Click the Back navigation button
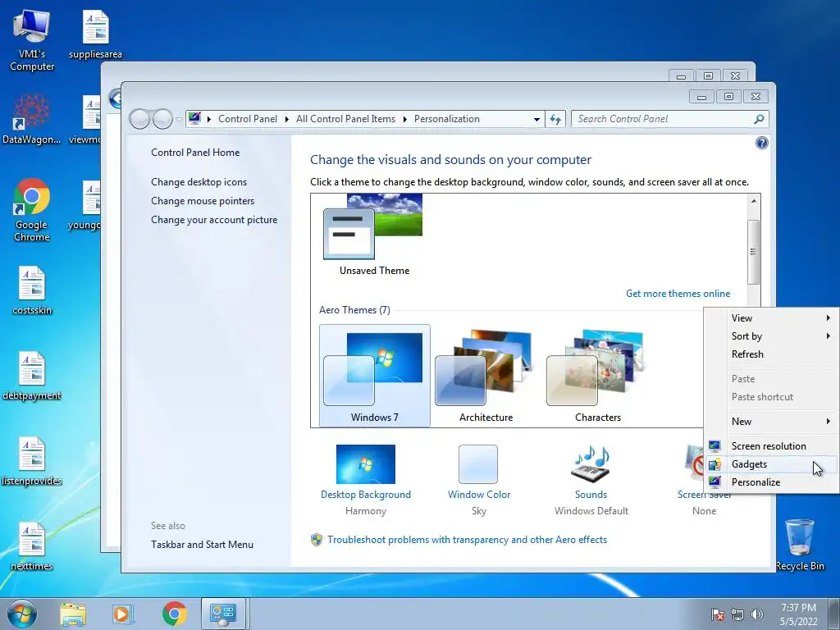This screenshot has height=630, width=840. pyautogui.click(x=139, y=119)
